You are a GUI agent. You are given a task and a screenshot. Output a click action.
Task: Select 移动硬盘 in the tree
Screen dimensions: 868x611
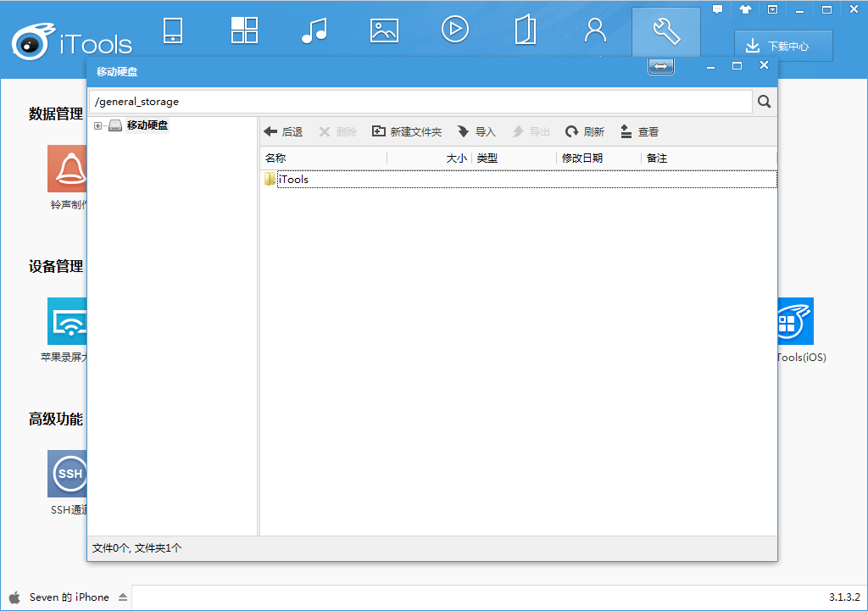click(x=147, y=125)
